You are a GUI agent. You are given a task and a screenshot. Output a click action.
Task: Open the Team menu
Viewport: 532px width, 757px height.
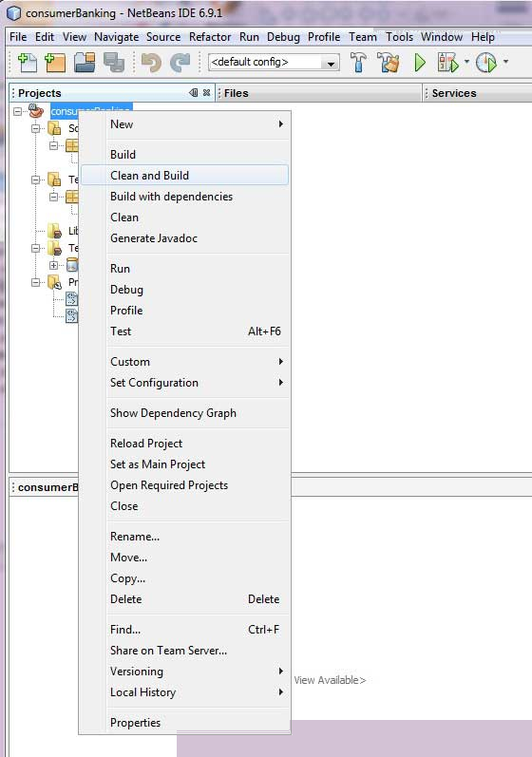[363, 37]
